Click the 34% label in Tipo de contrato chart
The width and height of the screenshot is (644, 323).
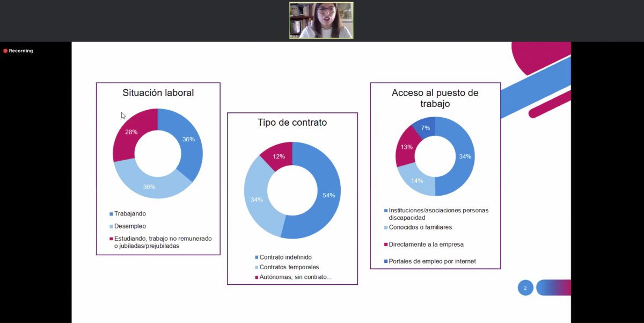pos(257,200)
